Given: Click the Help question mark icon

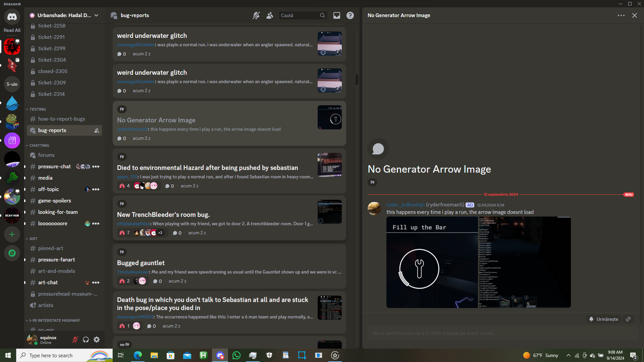Looking at the screenshot, I should point(350,15).
